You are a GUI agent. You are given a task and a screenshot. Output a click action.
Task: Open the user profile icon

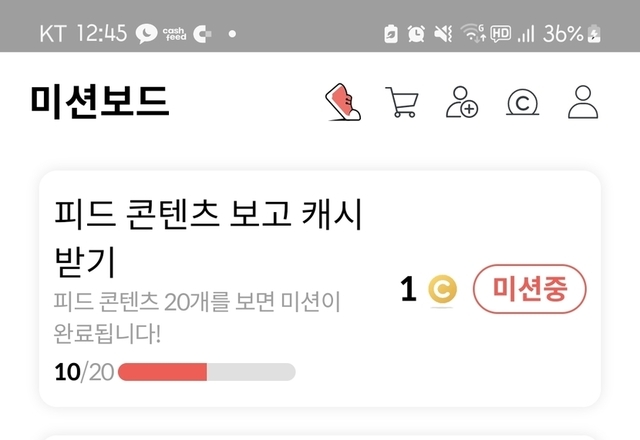(x=582, y=102)
